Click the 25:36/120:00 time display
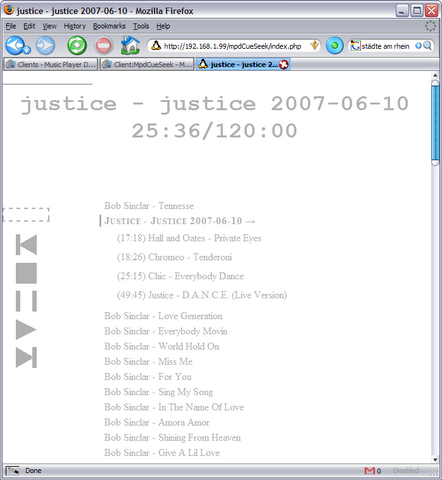Viewport: 442px width, 480px height. tap(214, 130)
